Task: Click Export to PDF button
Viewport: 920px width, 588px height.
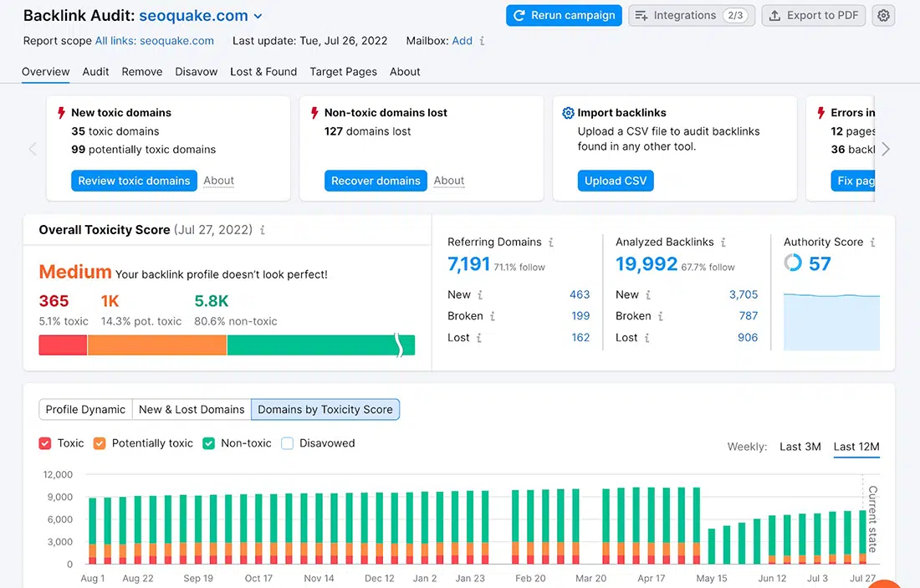Action: point(815,15)
